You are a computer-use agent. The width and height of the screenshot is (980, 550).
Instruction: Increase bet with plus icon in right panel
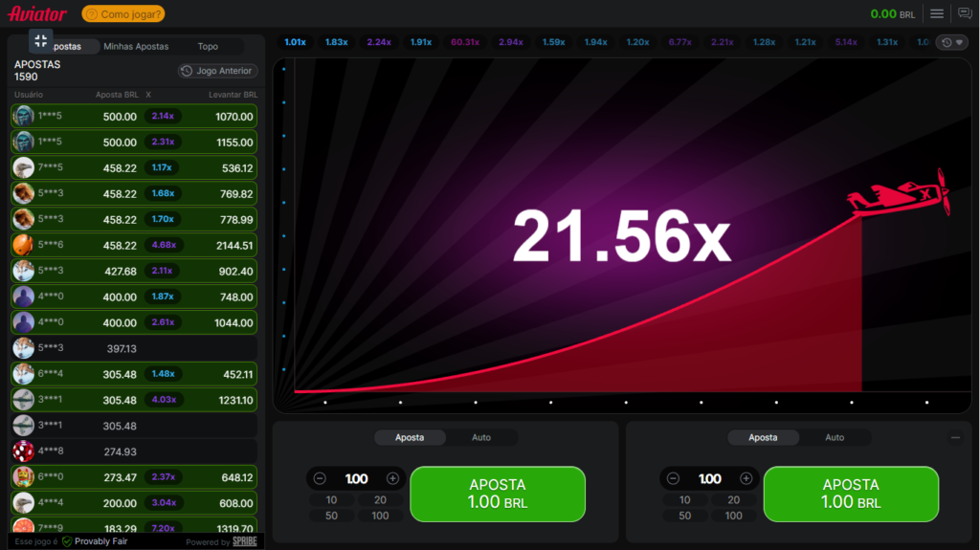click(x=746, y=478)
